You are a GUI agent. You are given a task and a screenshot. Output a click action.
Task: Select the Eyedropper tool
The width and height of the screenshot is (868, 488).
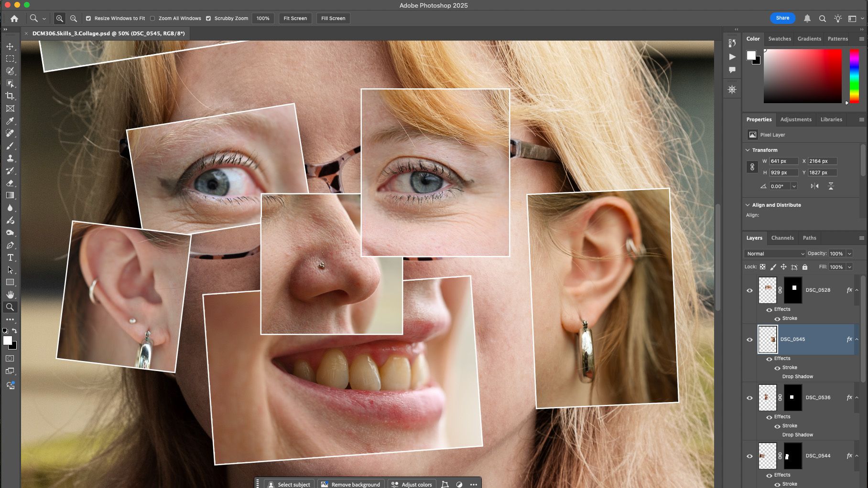10,121
